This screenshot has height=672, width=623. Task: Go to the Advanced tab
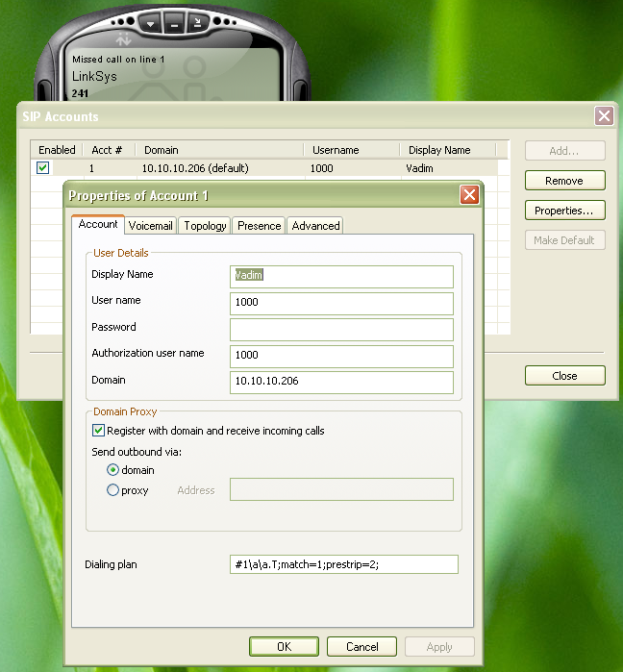[x=315, y=225]
